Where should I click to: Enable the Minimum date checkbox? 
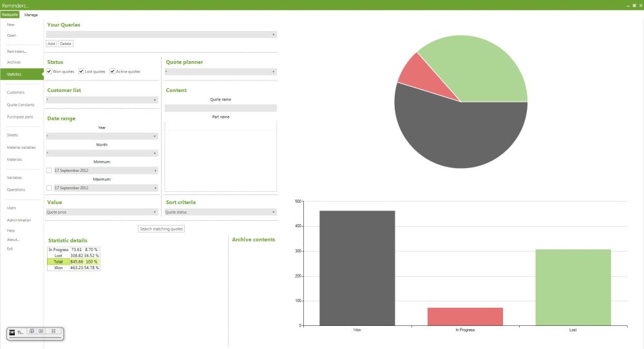(50, 171)
